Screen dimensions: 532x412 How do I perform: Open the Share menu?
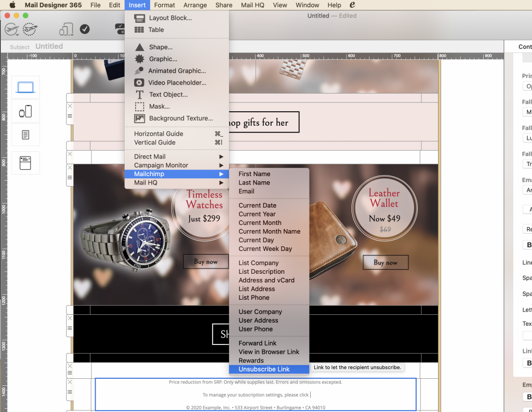point(224,5)
